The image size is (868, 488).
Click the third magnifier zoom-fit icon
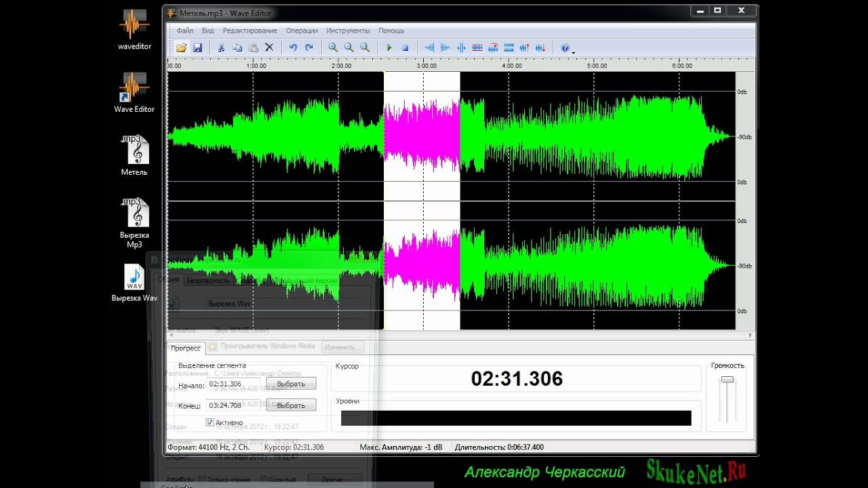coord(365,47)
